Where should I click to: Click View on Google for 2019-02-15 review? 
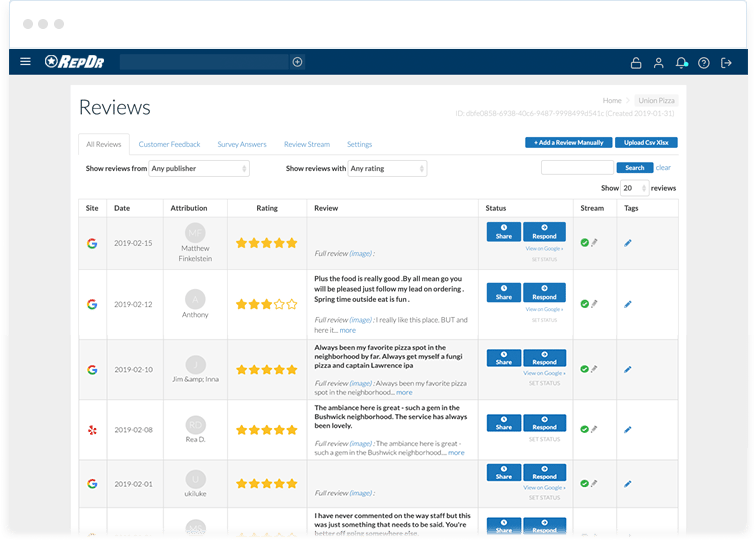coord(544,249)
